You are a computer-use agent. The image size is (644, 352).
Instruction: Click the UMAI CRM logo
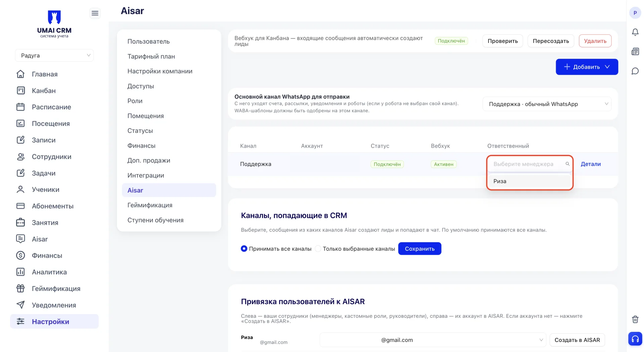(54, 24)
